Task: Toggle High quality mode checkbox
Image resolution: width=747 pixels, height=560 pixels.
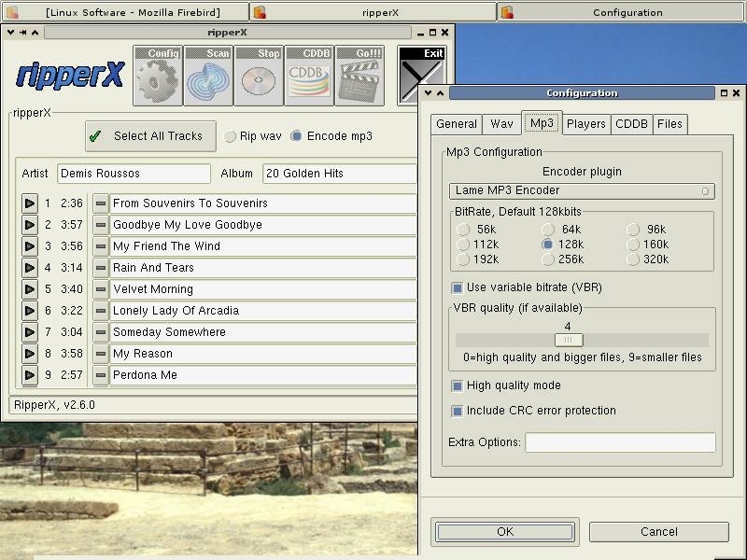Action: pos(457,385)
